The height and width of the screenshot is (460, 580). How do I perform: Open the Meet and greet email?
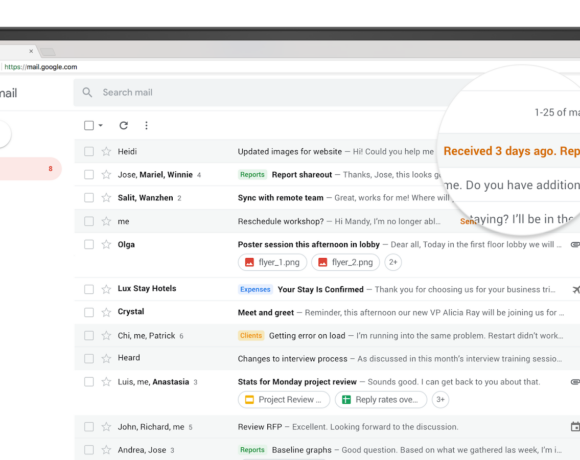click(327, 312)
